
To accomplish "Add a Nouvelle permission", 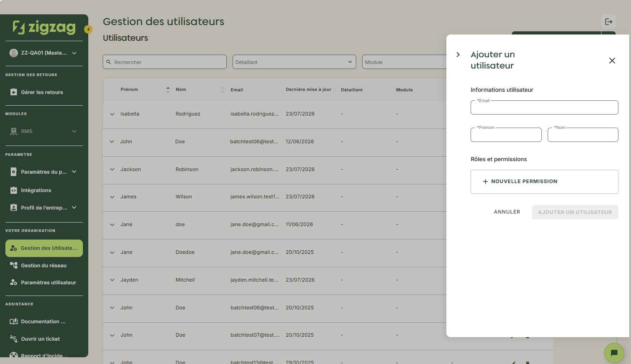I will (544, 182).
